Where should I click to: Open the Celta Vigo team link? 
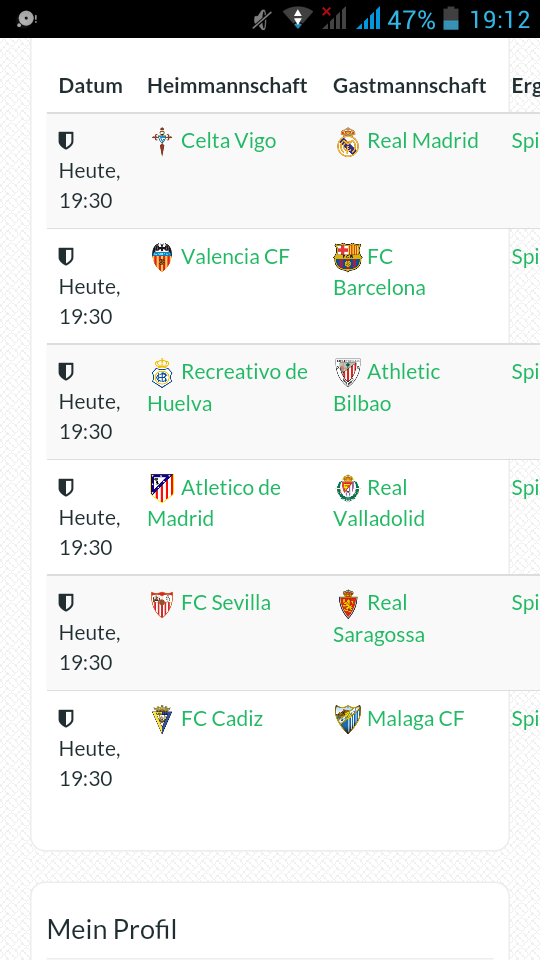pos(228,141)
